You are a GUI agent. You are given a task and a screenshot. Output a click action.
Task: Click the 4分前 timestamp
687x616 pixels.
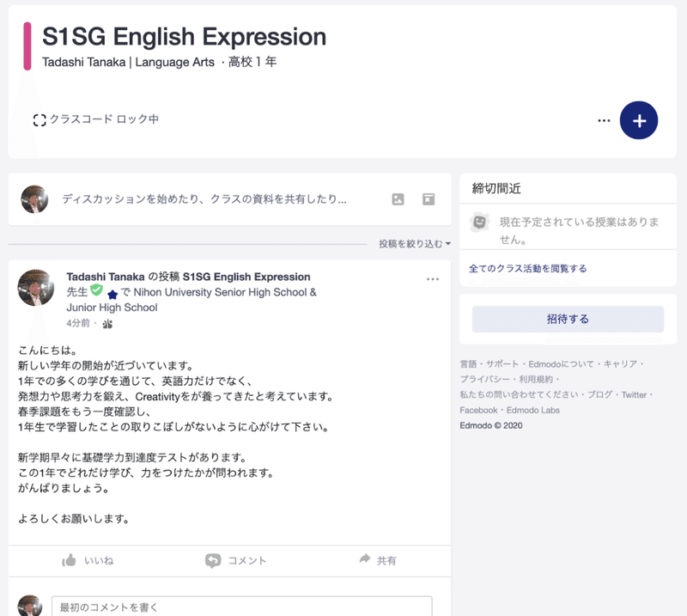click(x=78, y=324)
